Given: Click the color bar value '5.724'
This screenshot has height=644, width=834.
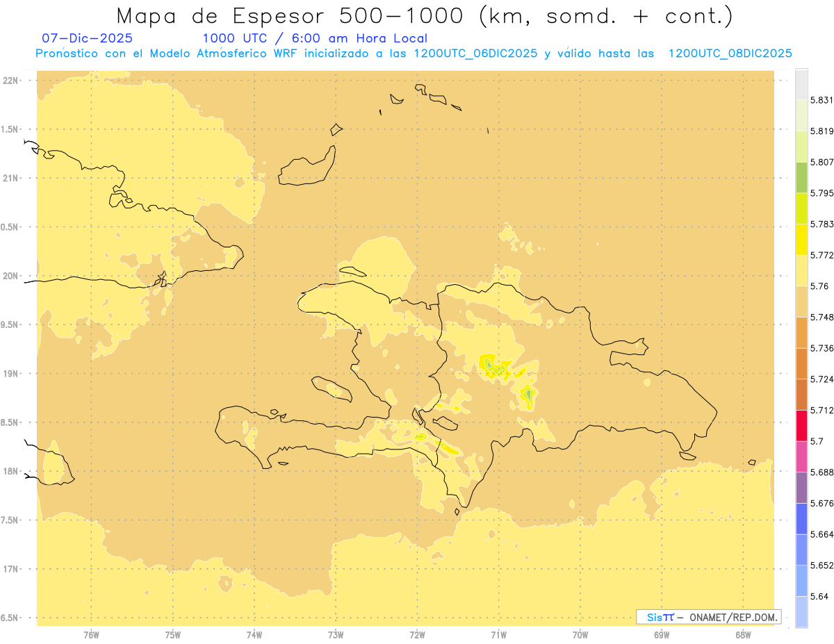Looking at the screenshot, I should 821,379.
